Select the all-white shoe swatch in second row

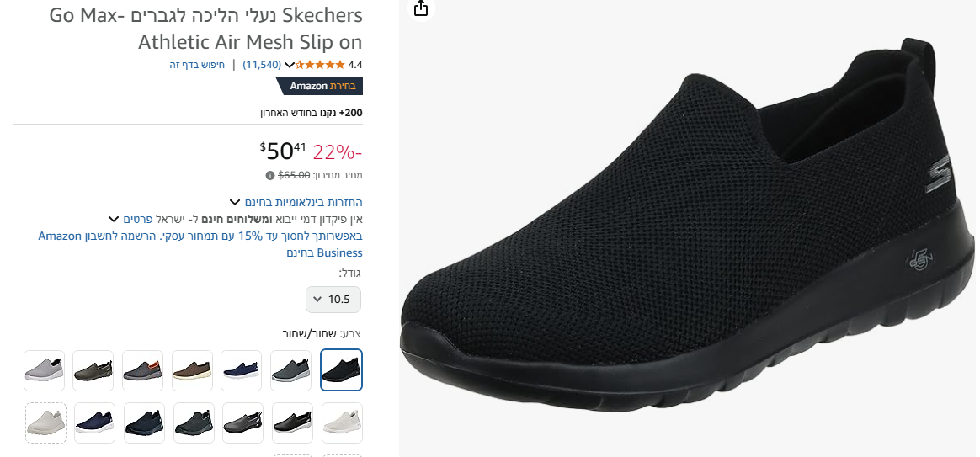pyautogui.click(x=342, y=422)
